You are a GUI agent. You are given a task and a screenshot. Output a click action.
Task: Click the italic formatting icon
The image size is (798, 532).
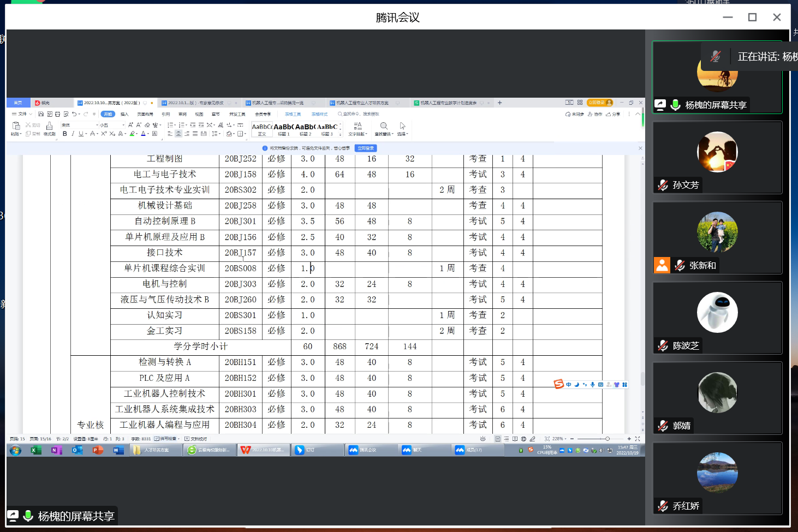coord(73,134)
